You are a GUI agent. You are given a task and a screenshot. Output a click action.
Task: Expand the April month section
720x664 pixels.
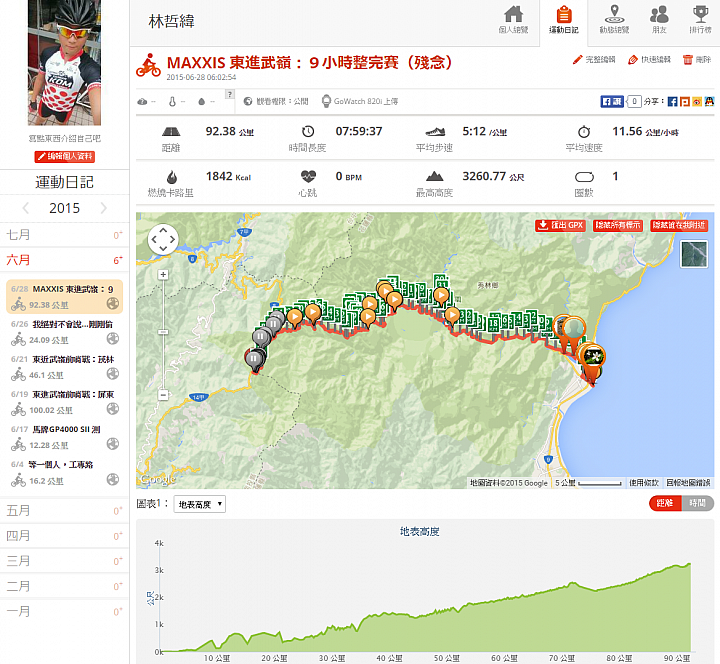(x=64, y=536)
